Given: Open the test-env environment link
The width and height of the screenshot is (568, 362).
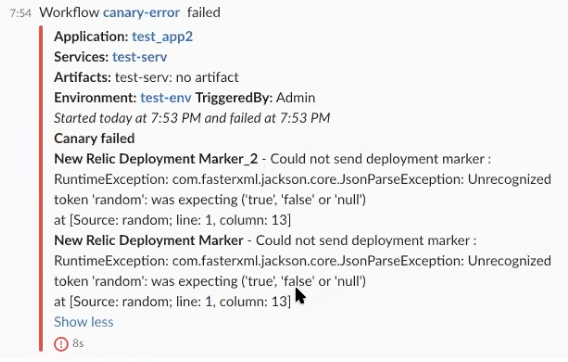Looking at the screenshot, I should [x=166, y=98].
